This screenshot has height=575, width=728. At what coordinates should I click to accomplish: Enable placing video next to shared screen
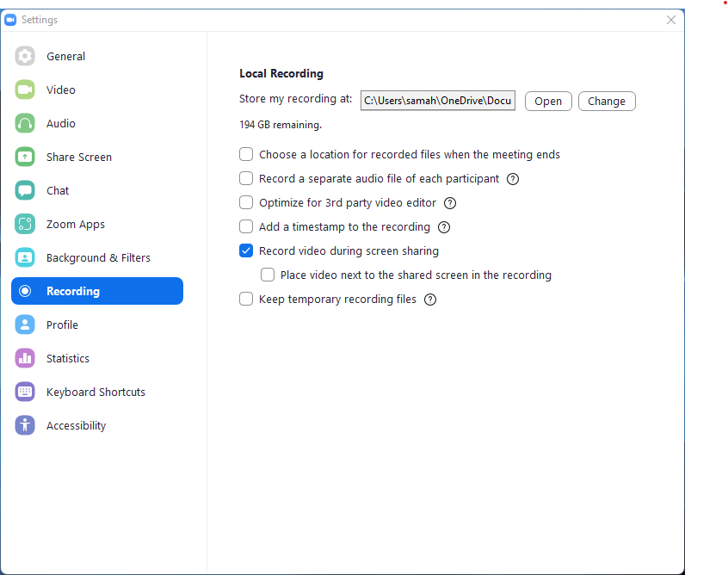(x=268, y=275)
